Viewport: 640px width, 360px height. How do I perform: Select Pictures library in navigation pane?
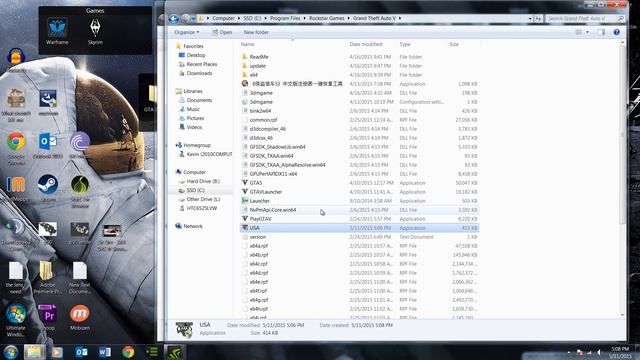pos(195,118)
